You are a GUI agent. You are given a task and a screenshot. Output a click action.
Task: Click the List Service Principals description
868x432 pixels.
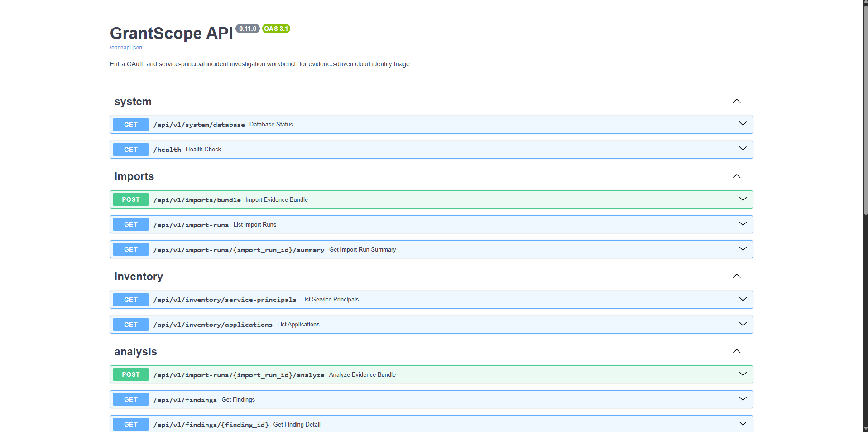(x=330, y=300)
